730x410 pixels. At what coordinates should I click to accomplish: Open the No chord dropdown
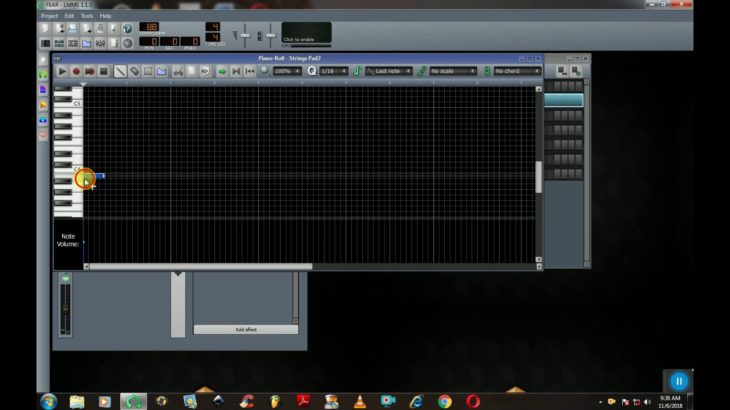517,71
